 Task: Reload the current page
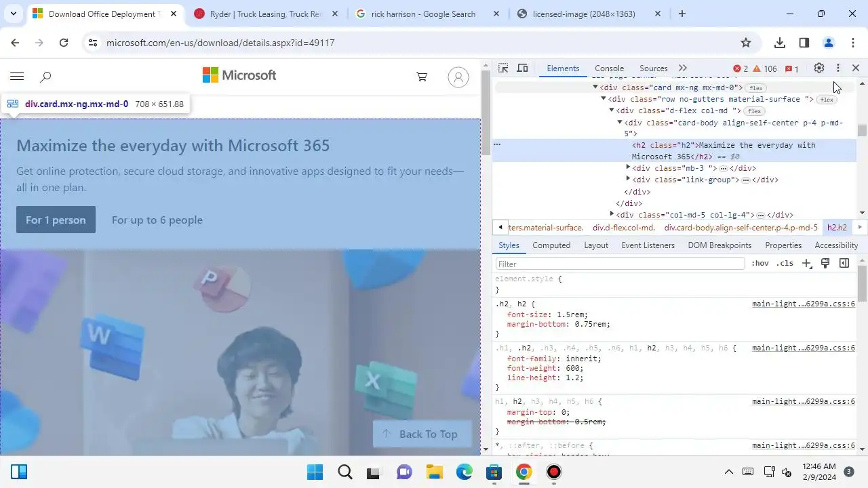click(x=64, y=43)
